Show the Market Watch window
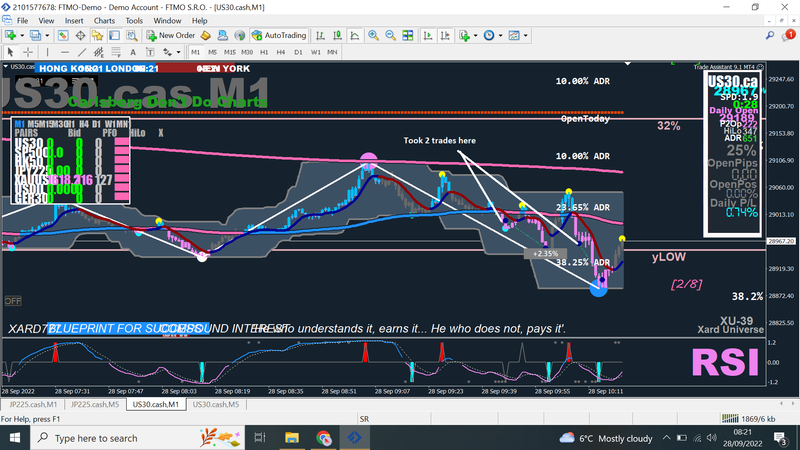Screen dimensions: 800x450 tap(63, 35)
